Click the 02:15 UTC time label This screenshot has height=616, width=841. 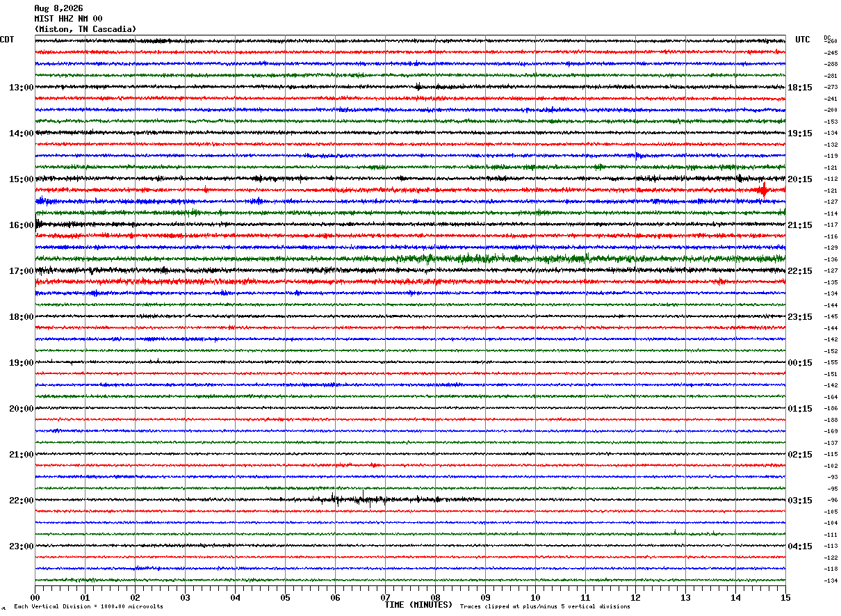point(800,454)
